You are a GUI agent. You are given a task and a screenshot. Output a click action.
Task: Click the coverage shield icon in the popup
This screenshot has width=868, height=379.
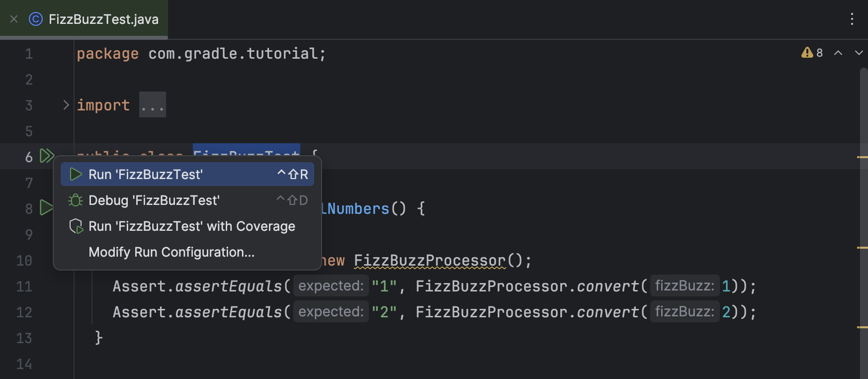[76, 226]
